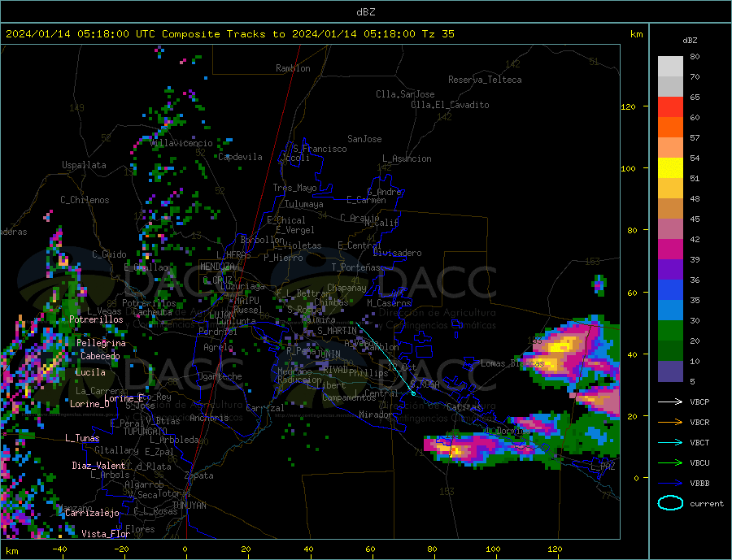Click the 'VBCU' legend label
Viewport: 732px width, 560px height.
699,463
